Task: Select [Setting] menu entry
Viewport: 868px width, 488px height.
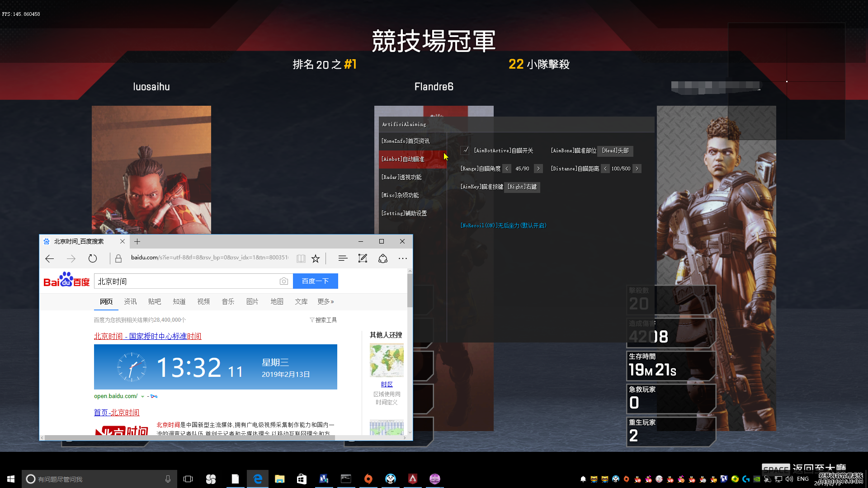Action: (413, 213)
